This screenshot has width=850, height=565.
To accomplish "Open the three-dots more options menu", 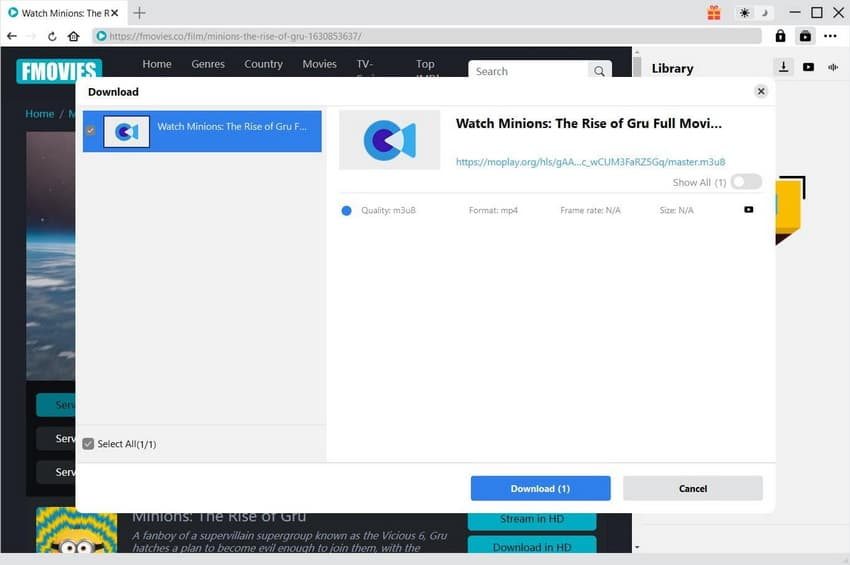I will (x=830, y=36).
